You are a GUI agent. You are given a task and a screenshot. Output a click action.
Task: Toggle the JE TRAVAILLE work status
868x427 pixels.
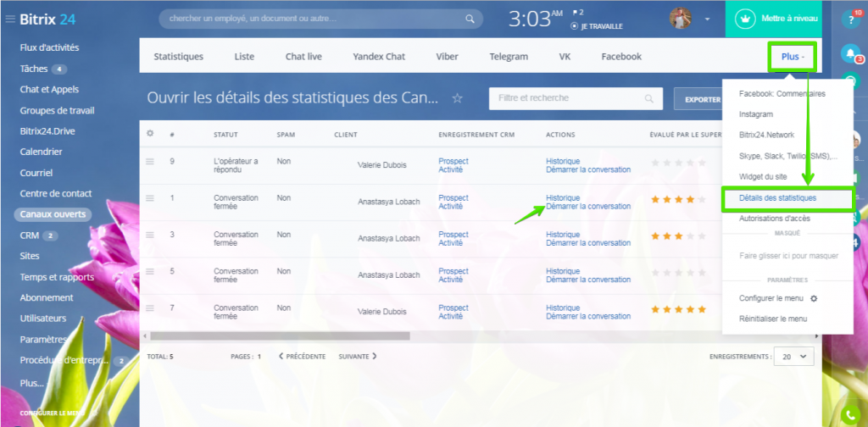(x=596, y=26)
